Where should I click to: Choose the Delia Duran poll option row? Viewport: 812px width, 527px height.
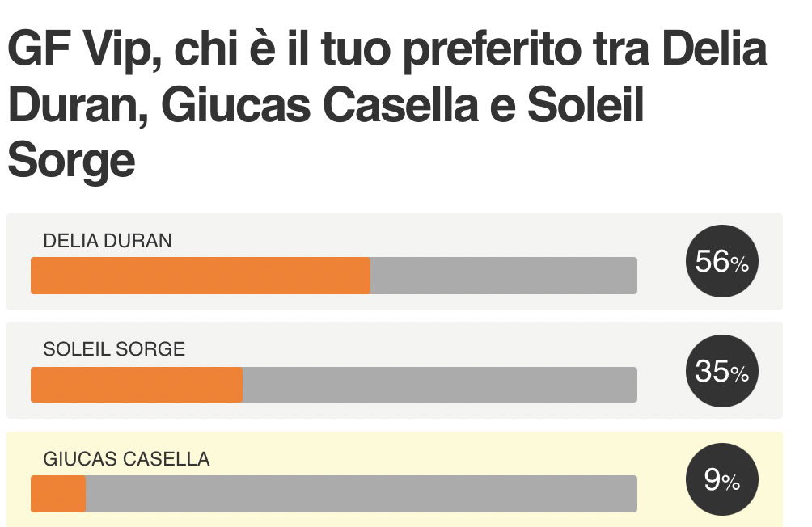[x=395, y=262]
